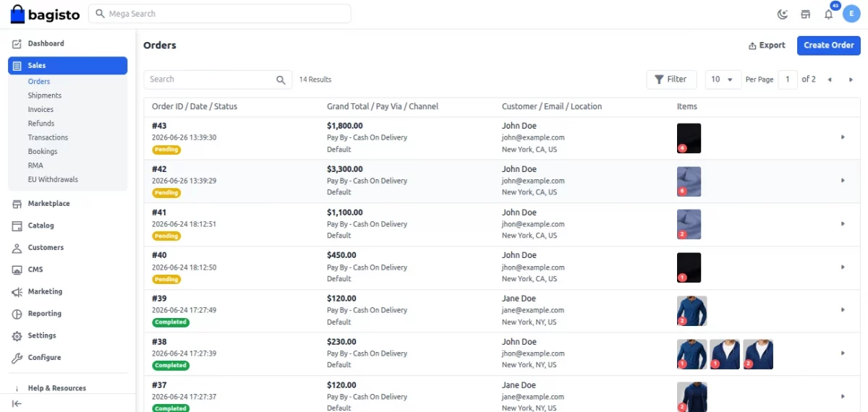This screenshot has width=868, height=412.
Task: Open notifications bell icon
Action: coord(829,14)
